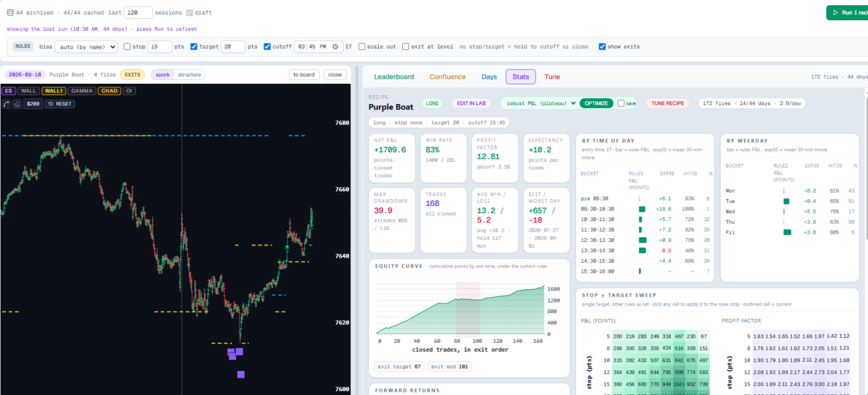Toggle the OI overlay chip
868x395 pixels.
click(129, 91)
